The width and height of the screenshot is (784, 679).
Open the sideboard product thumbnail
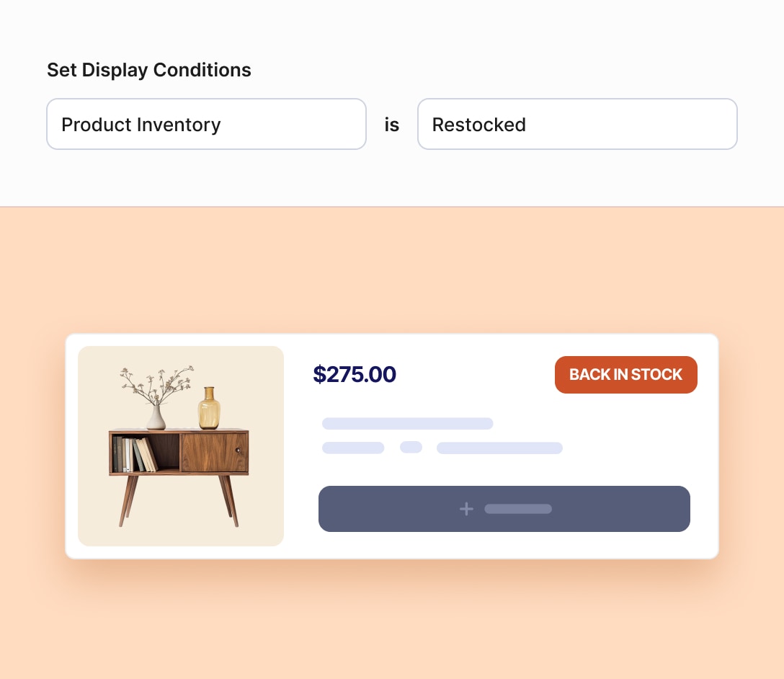[181, 445]
